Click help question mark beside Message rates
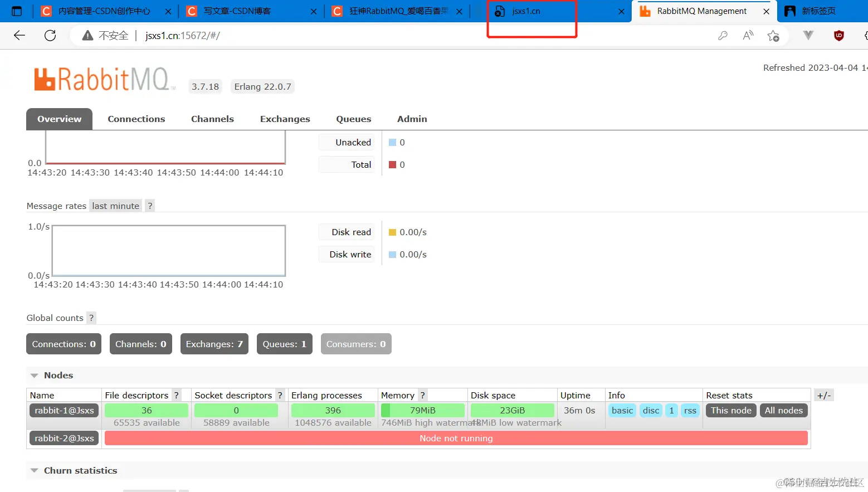868x492 pixels. [x=150, y=206]
